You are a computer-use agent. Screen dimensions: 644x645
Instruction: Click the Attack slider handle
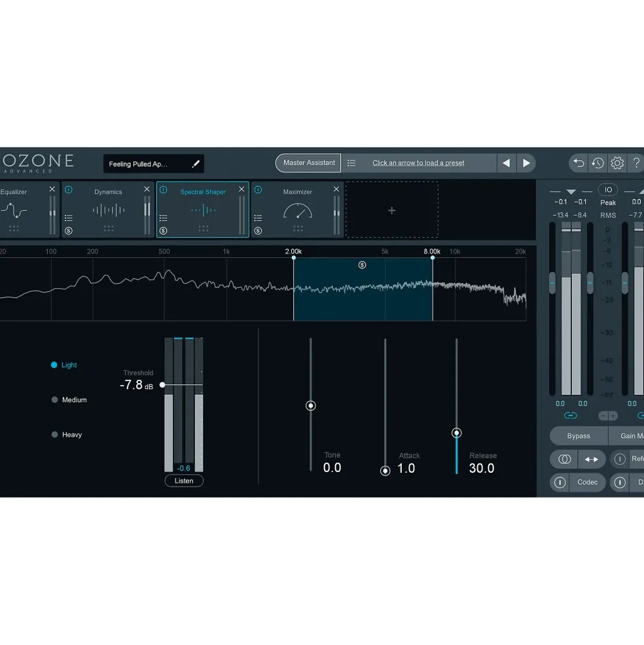(385, 471)
